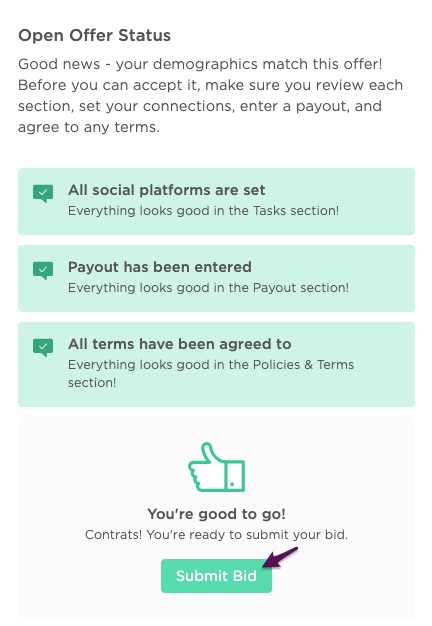Click 'Everything looks good in the Payout section' text
The height and width of the screenshot is (626, 432).
[x=208, y=287]
